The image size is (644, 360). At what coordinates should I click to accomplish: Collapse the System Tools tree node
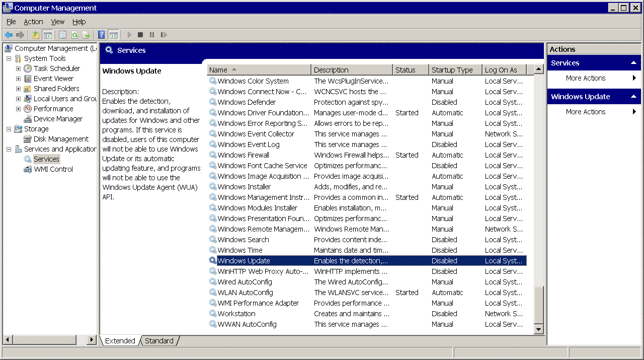(9, 58)
